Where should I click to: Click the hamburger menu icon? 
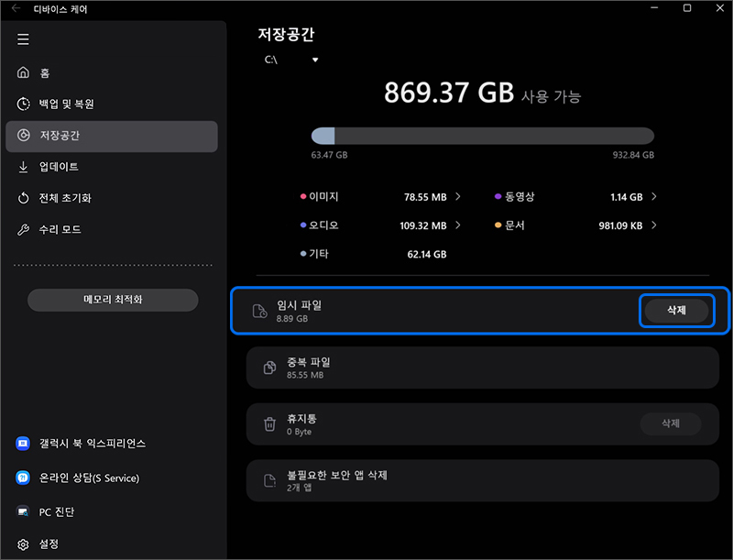point(23,39)
